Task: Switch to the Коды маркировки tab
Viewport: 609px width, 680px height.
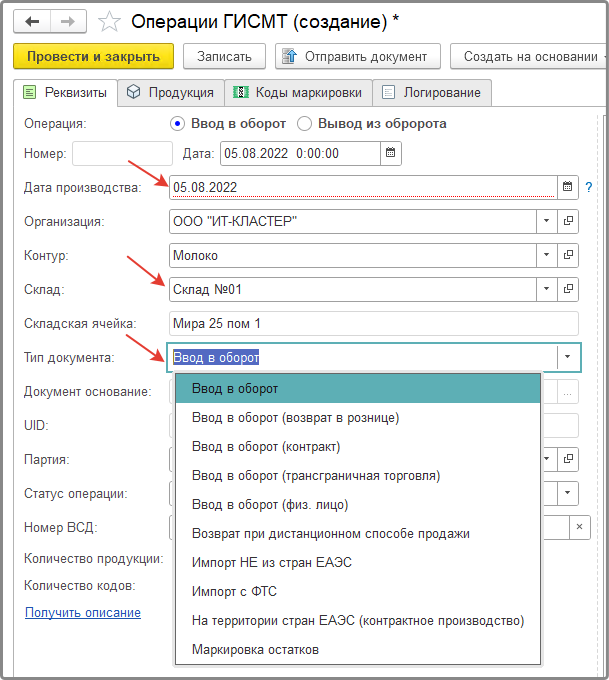Action: click(x=298, y=92)
